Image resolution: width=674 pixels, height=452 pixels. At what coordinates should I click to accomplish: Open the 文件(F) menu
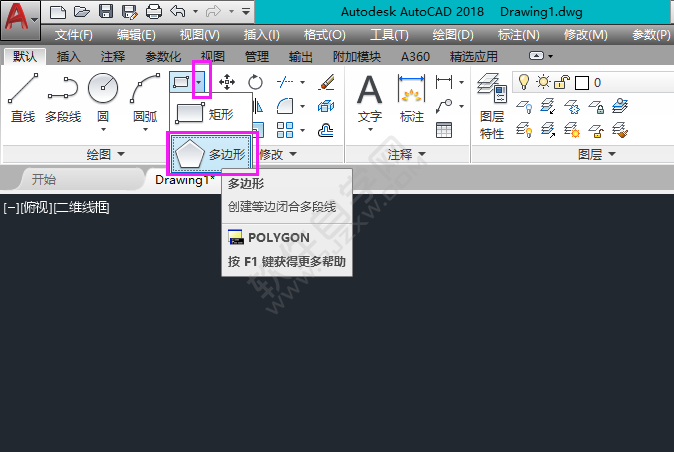74,35
